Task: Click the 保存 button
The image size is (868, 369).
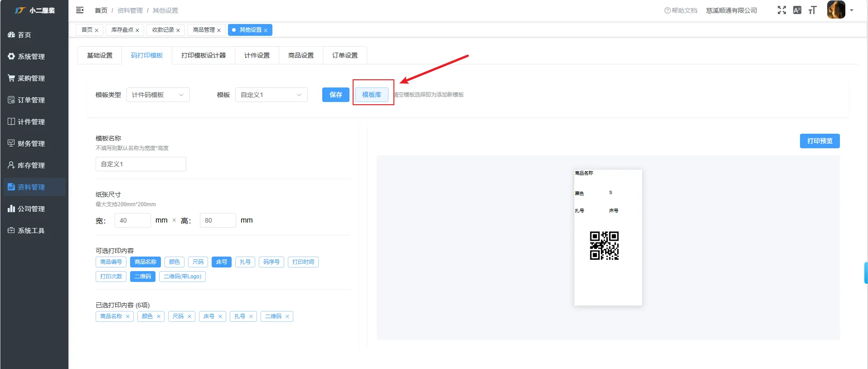Action: (x=336, y=95)
